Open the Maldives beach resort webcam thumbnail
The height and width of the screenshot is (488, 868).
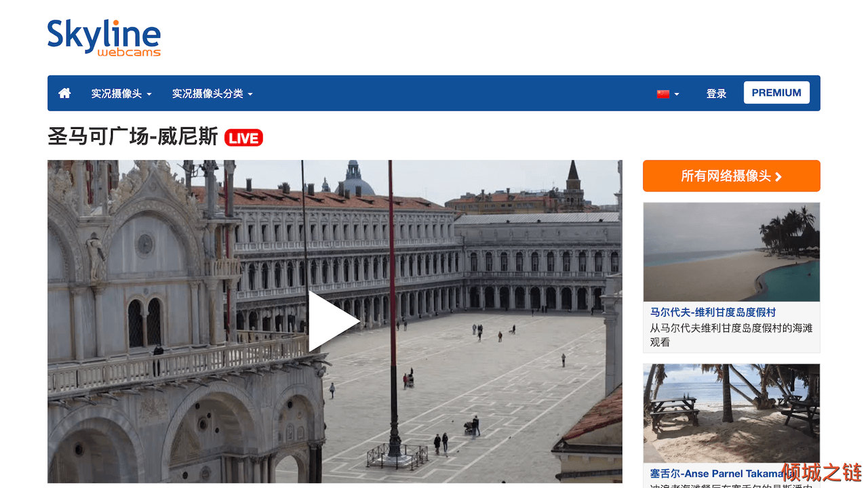(x=732, y=252)
